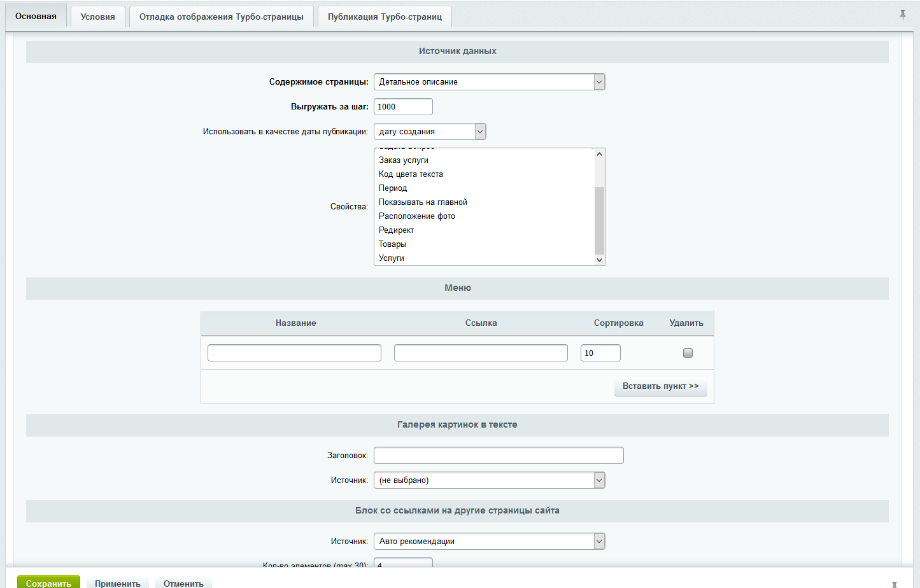Open the Содержимое страницы dropdown
The height and width of the screenshot is (588, 920).
click(x=489, y=82)
